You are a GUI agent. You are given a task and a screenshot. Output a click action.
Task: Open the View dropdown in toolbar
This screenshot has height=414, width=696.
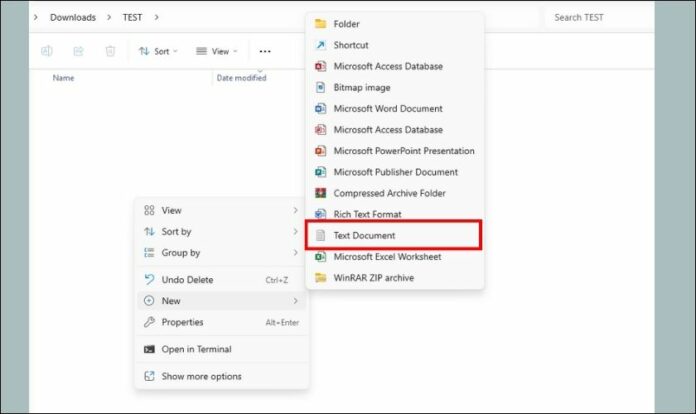click(x=212, y=51)
